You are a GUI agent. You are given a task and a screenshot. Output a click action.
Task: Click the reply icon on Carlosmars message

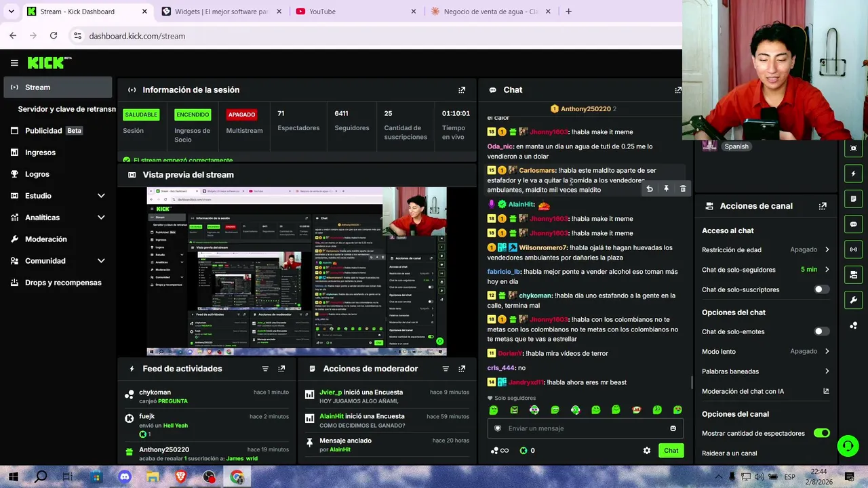pyautogui.click(x=650, y=189)
